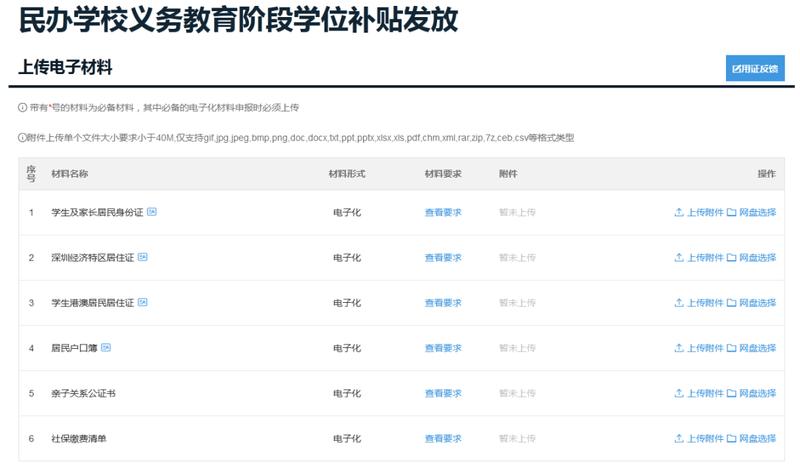800x468 pixels.
Task: Choose 网盘选择 for 亲子关系公证书
Action: (x=752, y=393)
